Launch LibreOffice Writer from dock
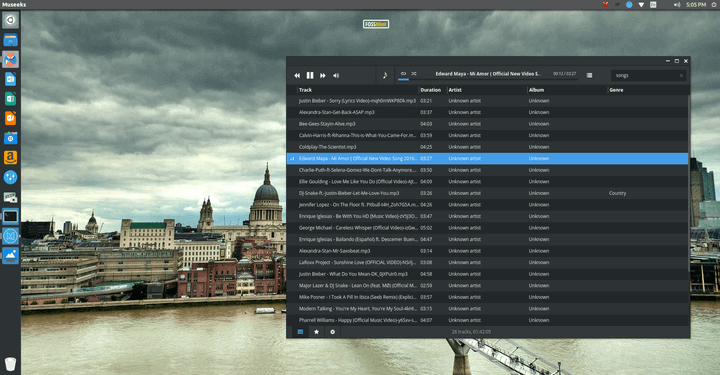Image resolution: width=720 pixels, height=375 pixels. coord(10,79)
